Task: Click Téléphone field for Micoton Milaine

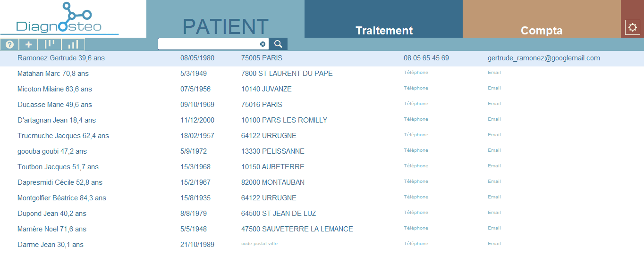Action: 416,88
